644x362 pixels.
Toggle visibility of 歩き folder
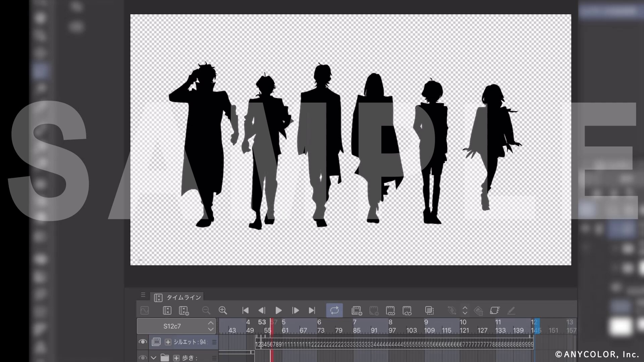pyautogui.click(x=143, y=358)
